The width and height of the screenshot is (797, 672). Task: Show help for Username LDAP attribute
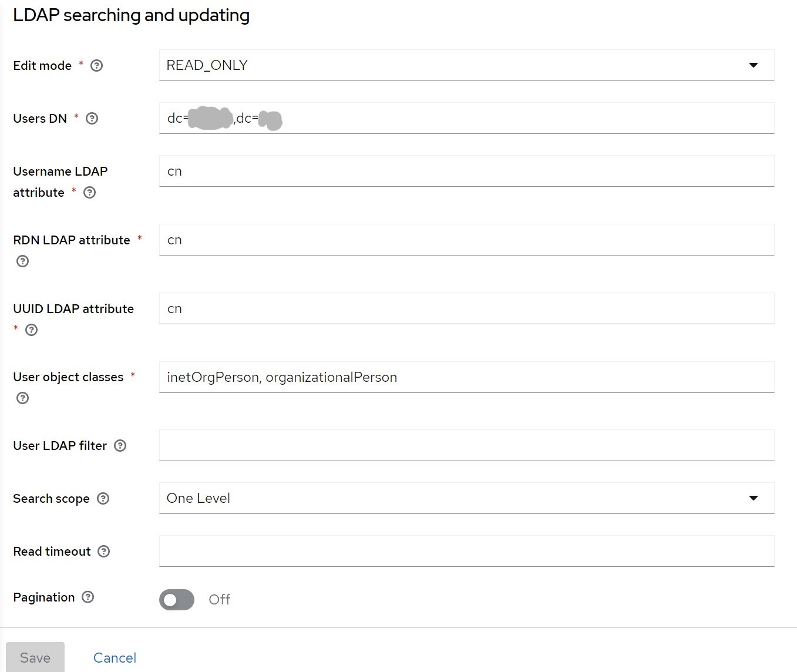coord(90,193)
